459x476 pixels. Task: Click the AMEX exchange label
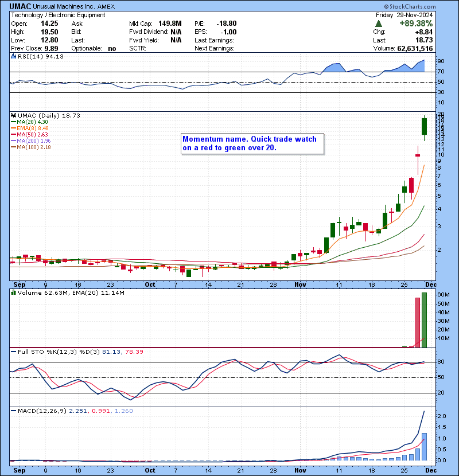click(x=106, y=6)
